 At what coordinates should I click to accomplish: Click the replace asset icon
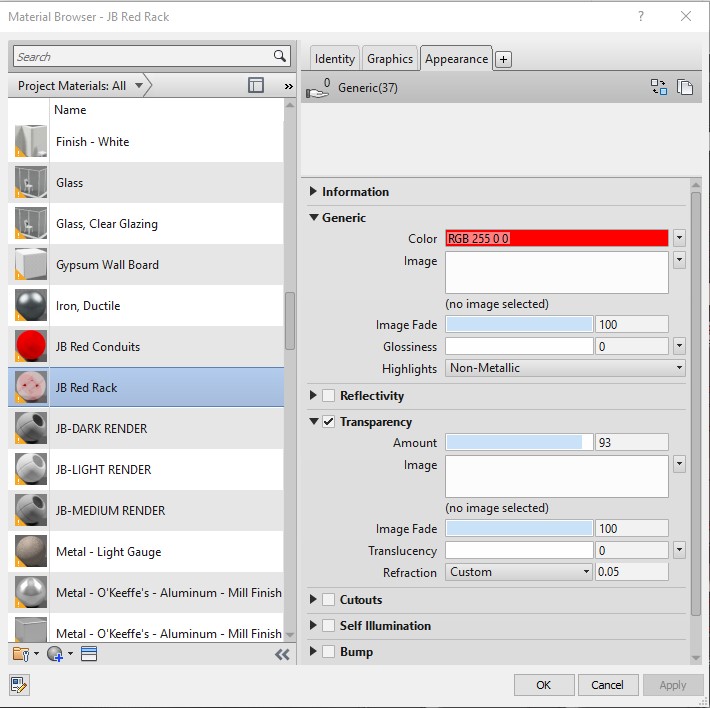(659, 86)
